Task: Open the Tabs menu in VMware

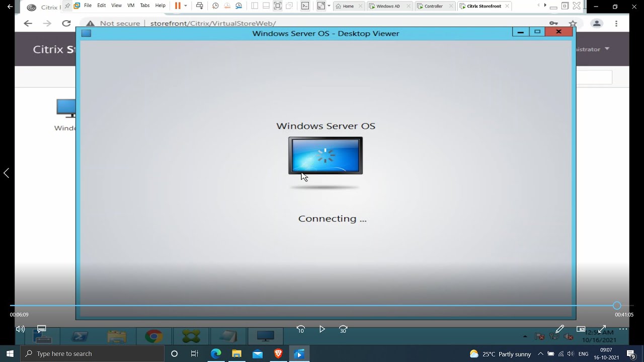Action: point(145,6)
